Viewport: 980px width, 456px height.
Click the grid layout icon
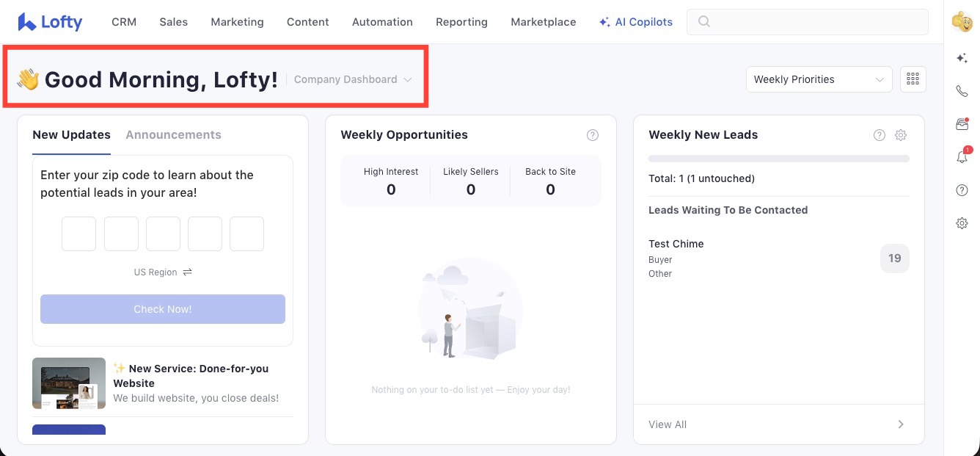coord(913,79)
